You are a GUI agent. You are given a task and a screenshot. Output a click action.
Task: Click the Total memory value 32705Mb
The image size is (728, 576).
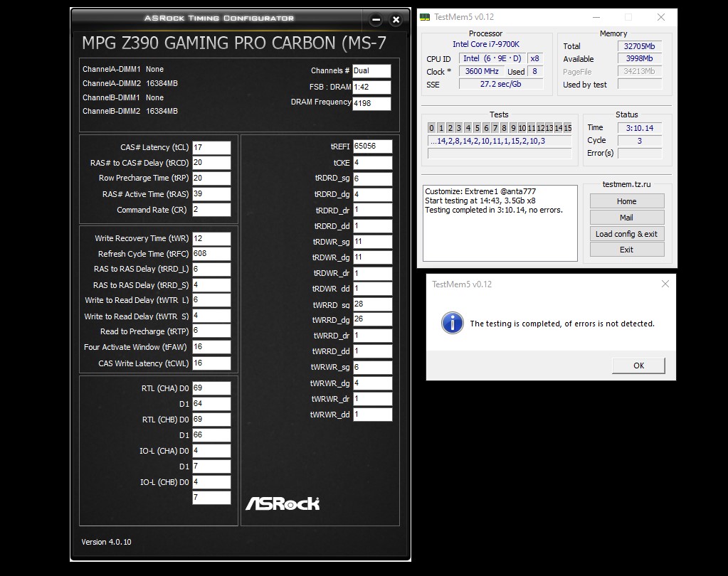[639, 46]
